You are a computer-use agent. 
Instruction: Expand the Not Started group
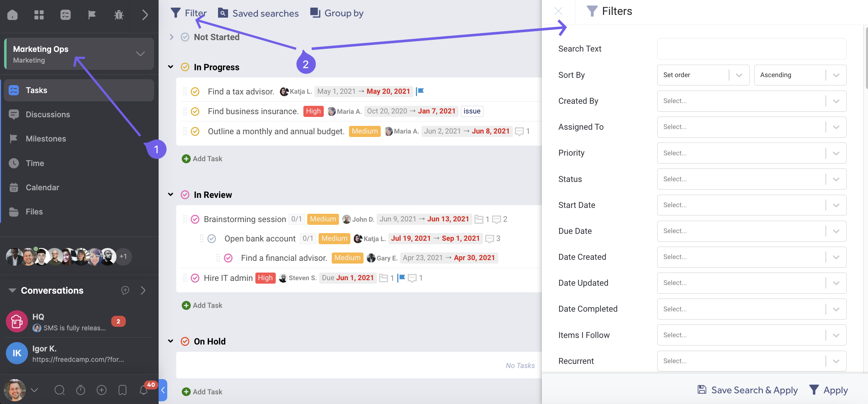point(171,37)
